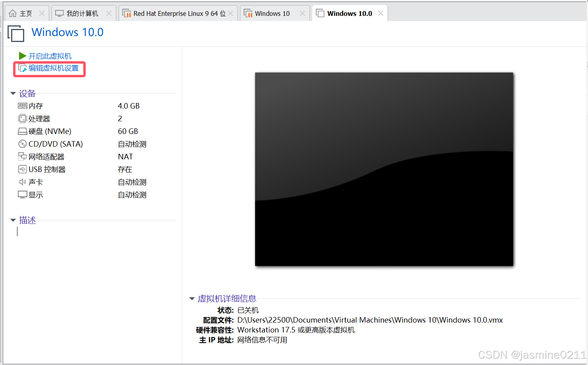Click the VM icon on the Windows 10 tab
The width and height of the screenshot is (588, 365).
click(248, 13)
